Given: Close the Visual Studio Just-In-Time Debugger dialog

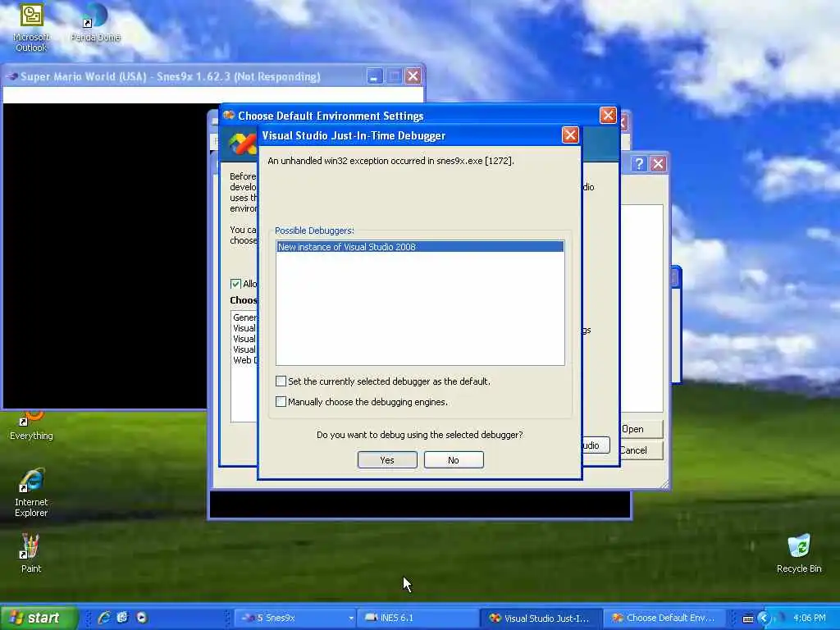Looking at the screenshot, I should coord(570,135).
